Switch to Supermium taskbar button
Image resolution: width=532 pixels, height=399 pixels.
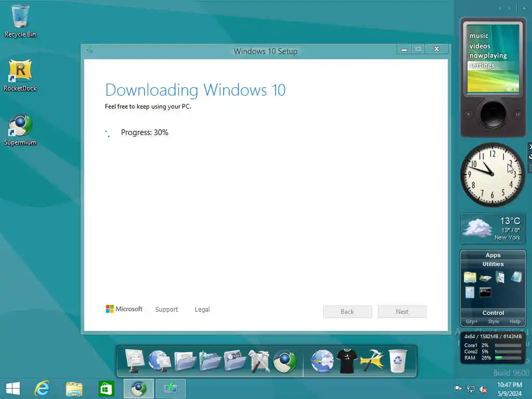tap(138, 389)
